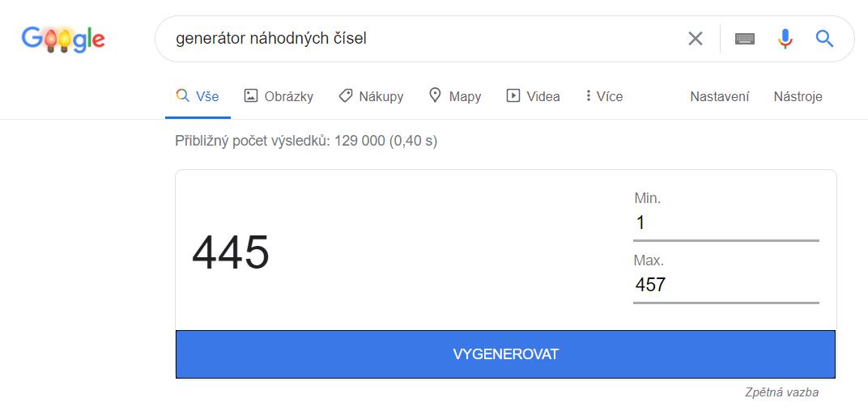Screen dimensions: 868x415
Task: Expand the Více menu
Action: click(x=603, y=96)
